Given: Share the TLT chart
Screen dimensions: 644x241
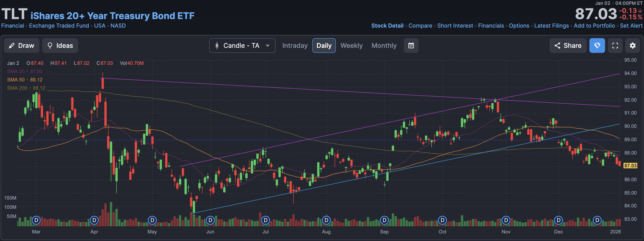Looking at the screenshot, I should point(568,45).
